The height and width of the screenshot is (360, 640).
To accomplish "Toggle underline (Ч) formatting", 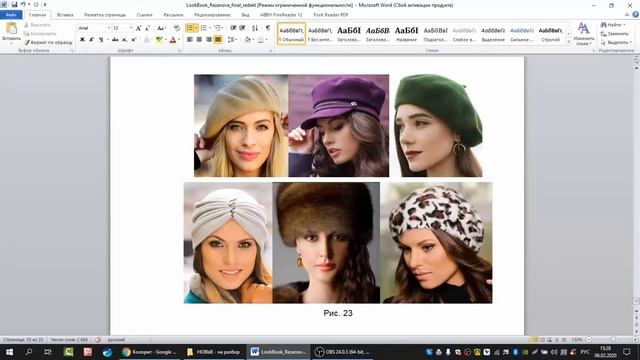I will click(101, 40).
